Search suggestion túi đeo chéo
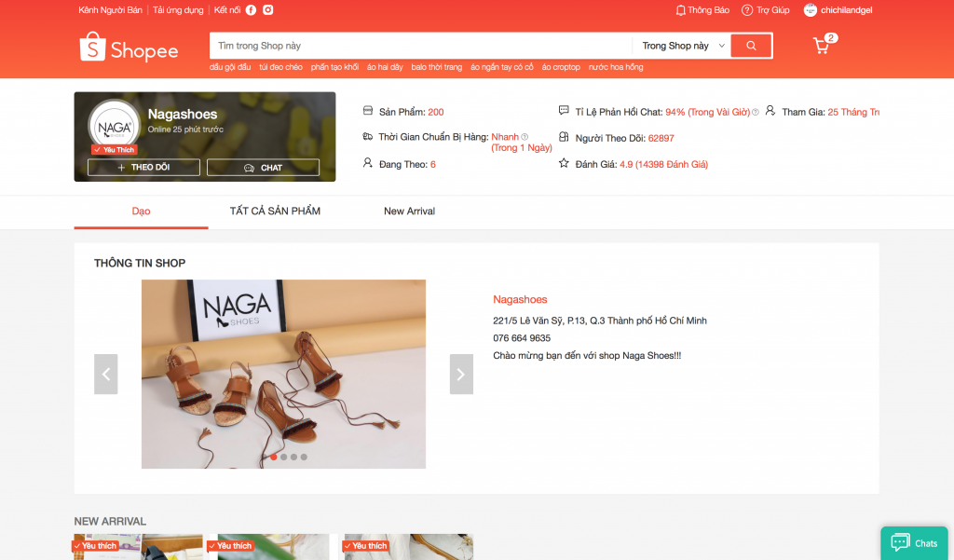Image resolution: width=954 pixels, height=560 pixels. (x=280, y=67)
